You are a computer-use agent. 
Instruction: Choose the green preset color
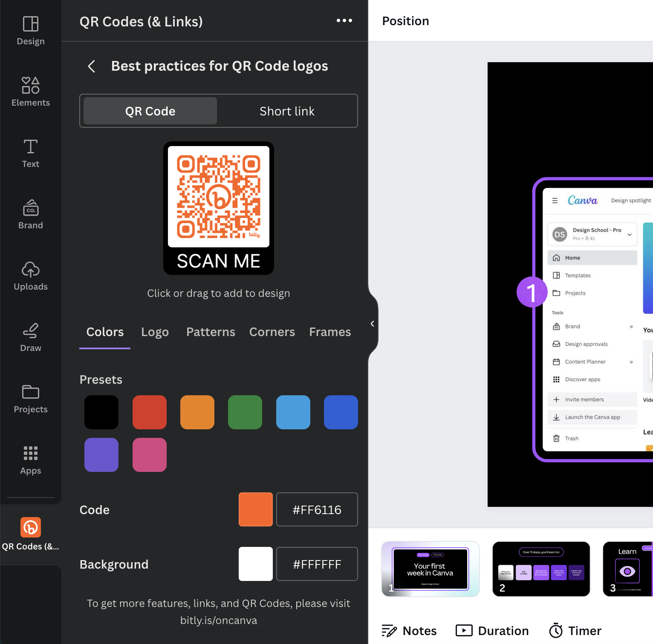click(245, 412)
